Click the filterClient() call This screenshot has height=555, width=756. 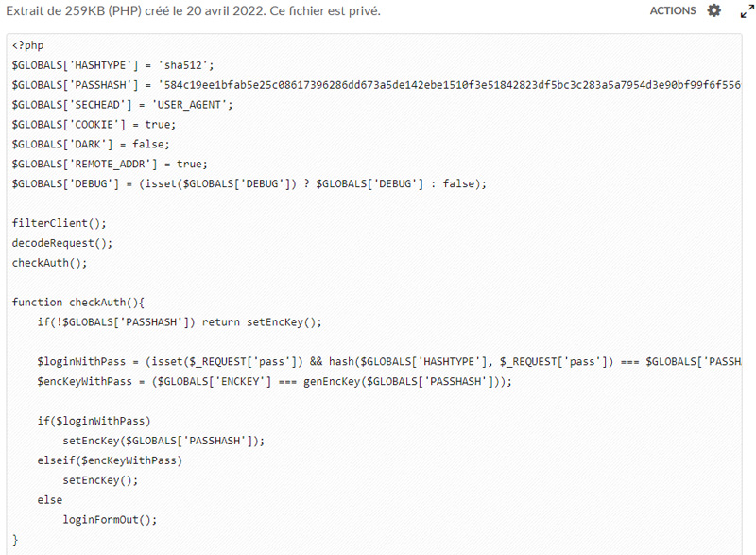59,223
